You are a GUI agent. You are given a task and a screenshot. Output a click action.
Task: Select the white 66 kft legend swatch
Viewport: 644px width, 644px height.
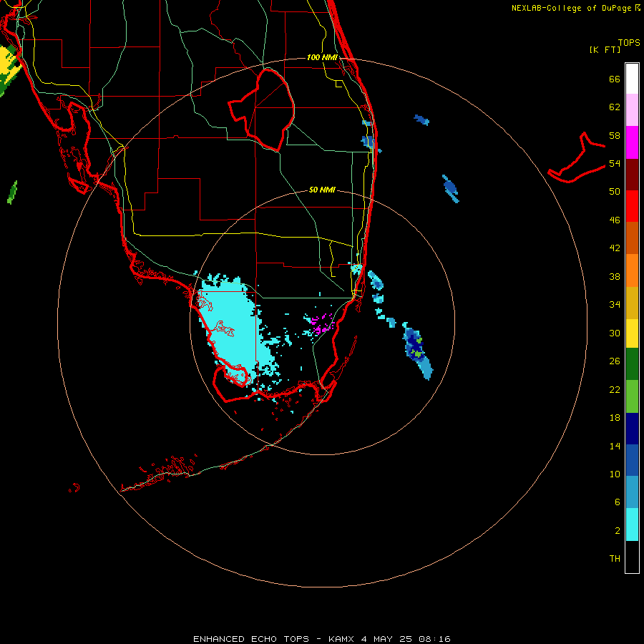632,79
